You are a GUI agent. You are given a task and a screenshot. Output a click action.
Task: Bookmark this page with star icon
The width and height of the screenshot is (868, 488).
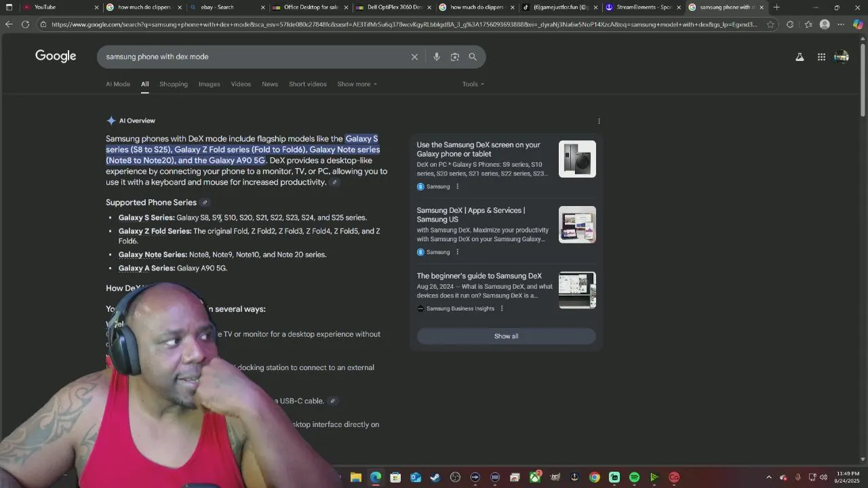(770, 24)
